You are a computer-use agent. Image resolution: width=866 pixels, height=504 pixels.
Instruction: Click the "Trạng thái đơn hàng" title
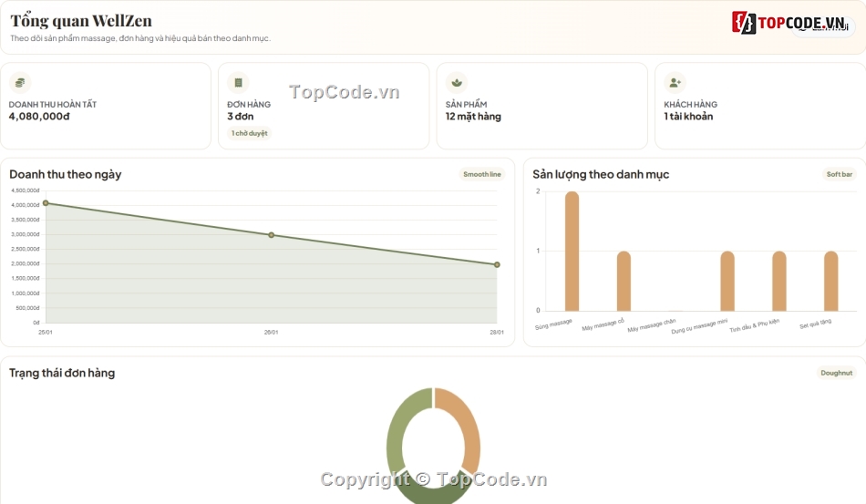coord(62,373)
